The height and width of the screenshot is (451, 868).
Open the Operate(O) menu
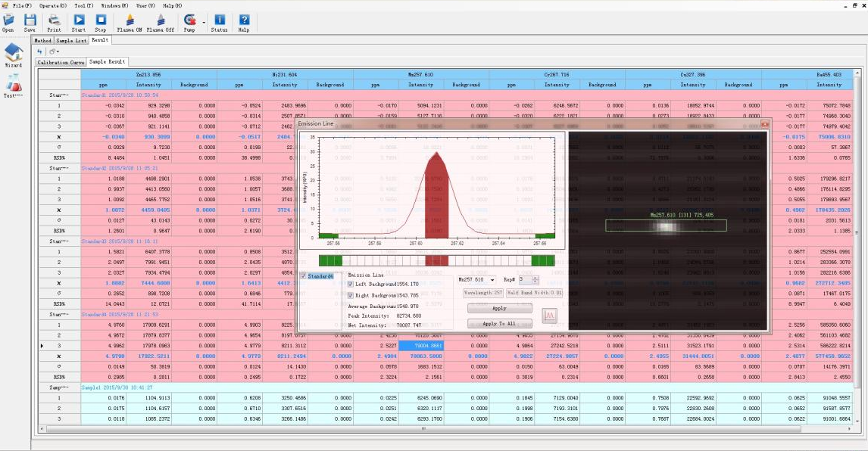point(52,5)
